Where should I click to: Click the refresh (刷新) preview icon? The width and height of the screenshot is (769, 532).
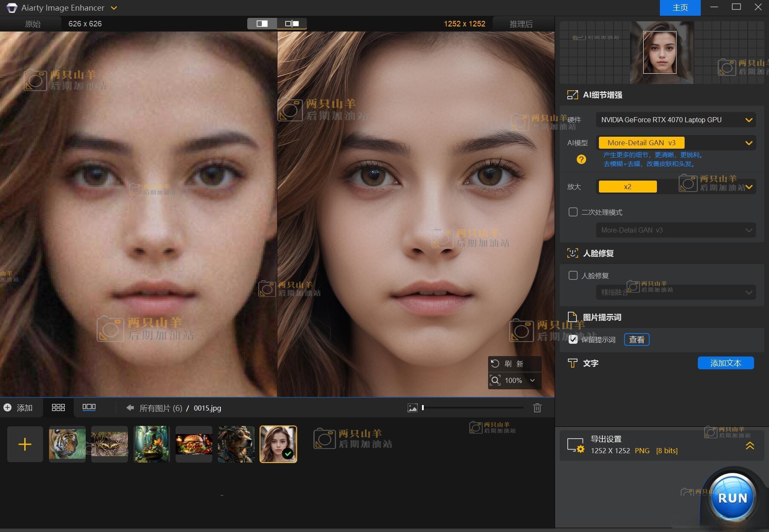[x=495, y=364]
